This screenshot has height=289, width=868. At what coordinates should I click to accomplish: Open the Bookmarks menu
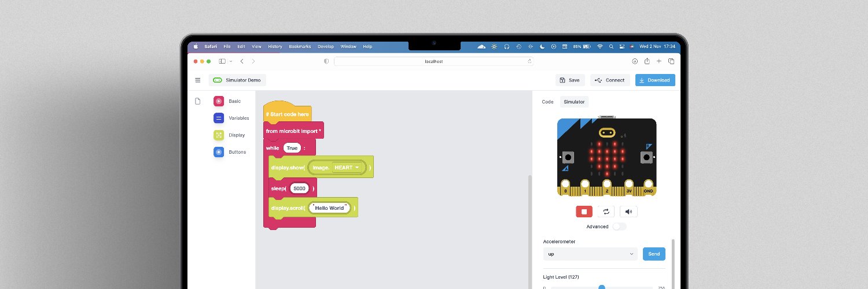[x=300, y=46]
